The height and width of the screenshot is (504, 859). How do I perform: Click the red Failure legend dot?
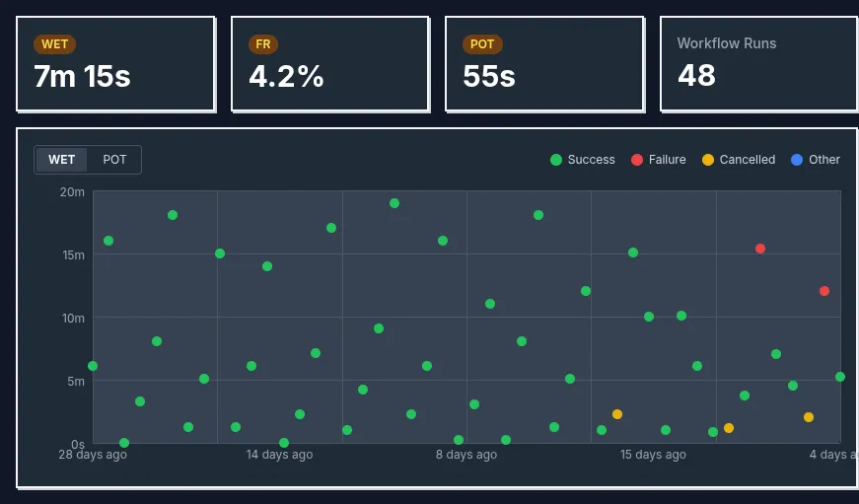coord(637,160)
